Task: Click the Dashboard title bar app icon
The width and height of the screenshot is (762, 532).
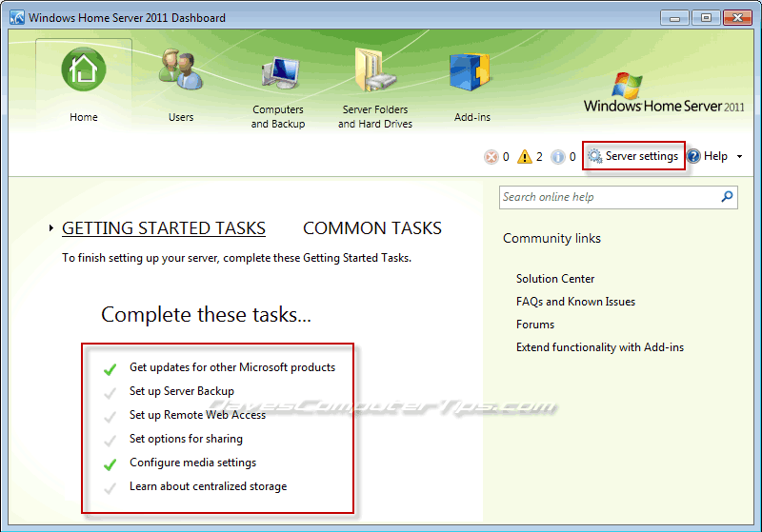Action: tap(17, 17)
